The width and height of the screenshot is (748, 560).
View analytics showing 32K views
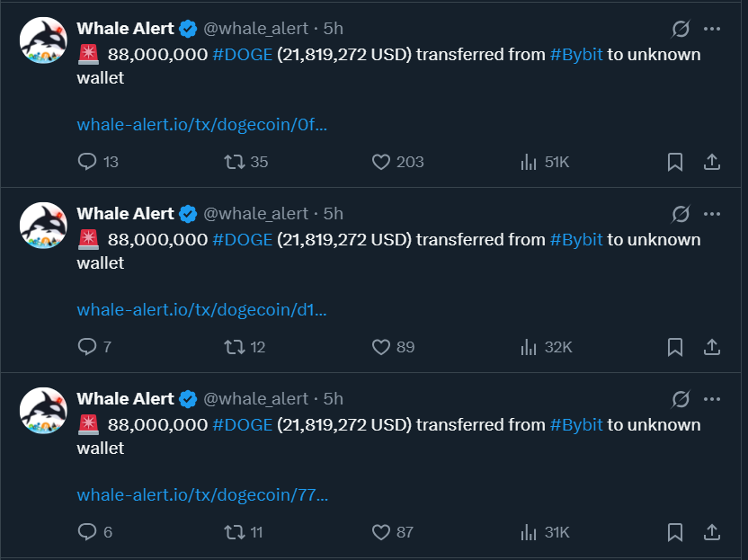[546, 347]
